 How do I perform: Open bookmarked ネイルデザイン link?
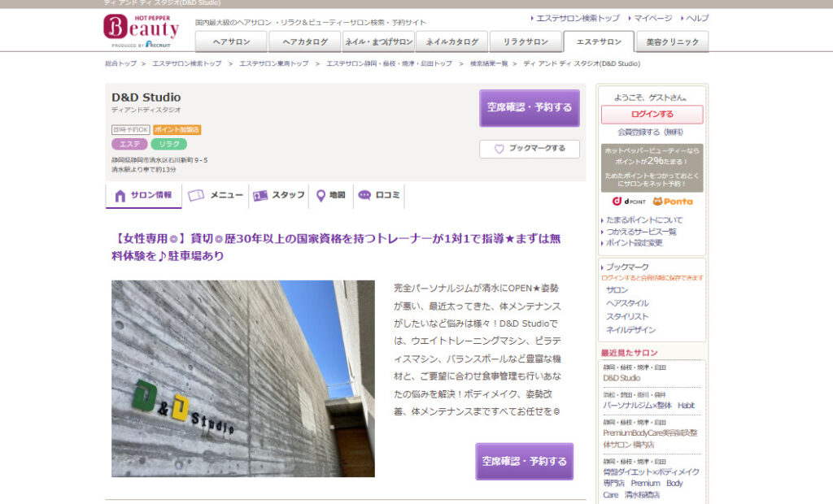point(630,330)
